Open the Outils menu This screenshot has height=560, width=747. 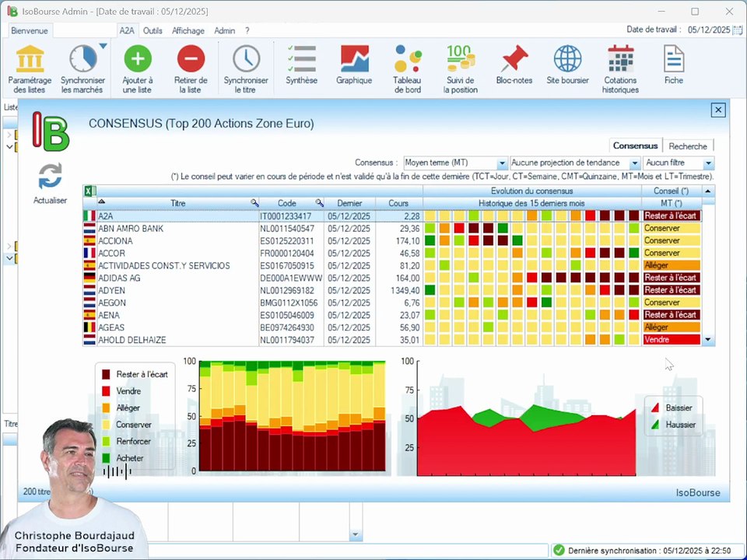153,30
